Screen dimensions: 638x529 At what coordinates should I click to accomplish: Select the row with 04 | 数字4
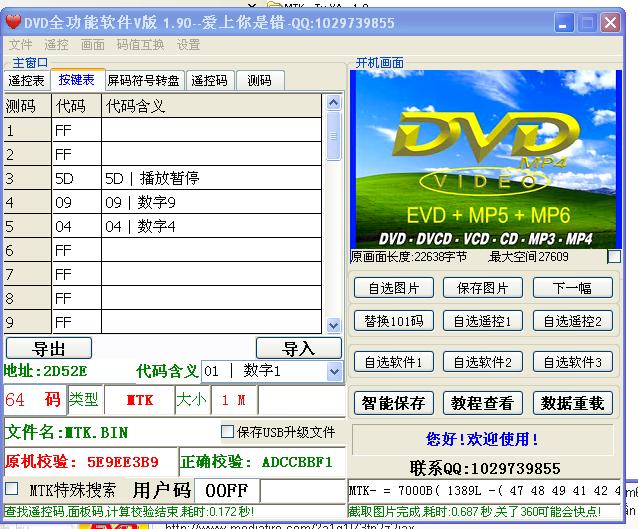coord(163,226)
